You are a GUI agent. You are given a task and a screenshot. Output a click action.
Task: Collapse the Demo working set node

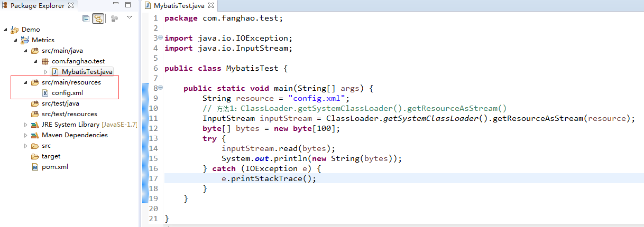5,30
